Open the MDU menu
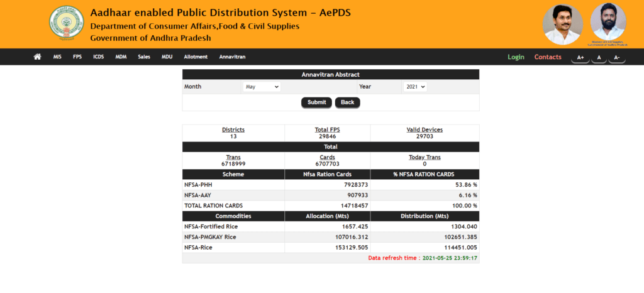Image resolution: width=644 pixels, height=293 pixels. click(167, 57)
